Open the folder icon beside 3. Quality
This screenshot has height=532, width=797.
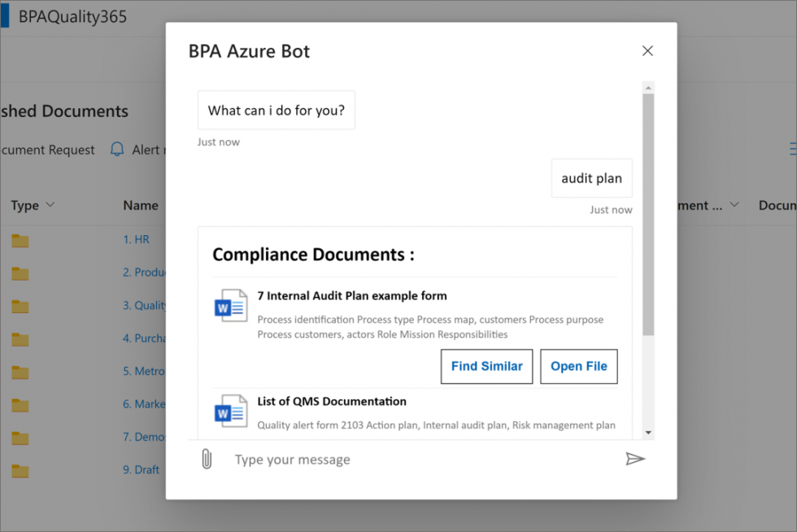pos(20,305)
